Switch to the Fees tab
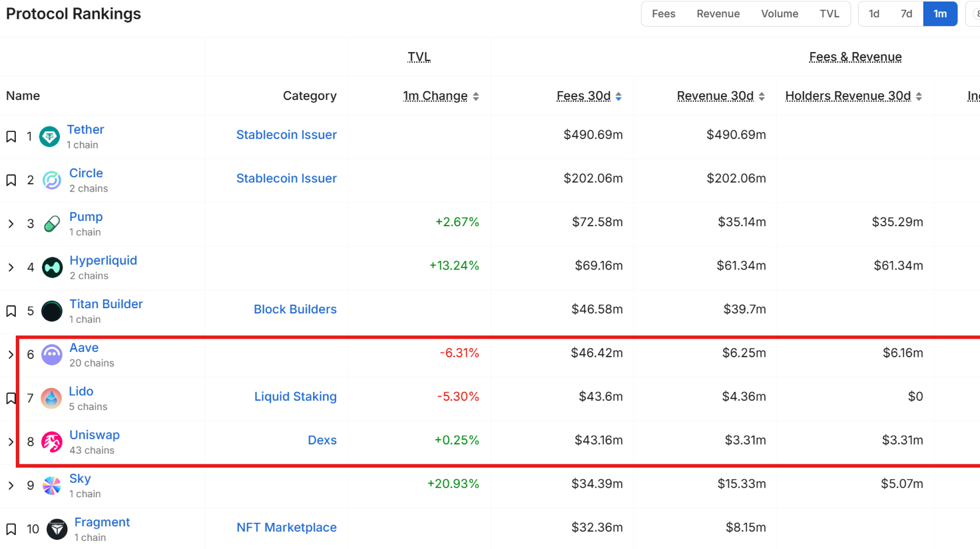 click(664, 14)
